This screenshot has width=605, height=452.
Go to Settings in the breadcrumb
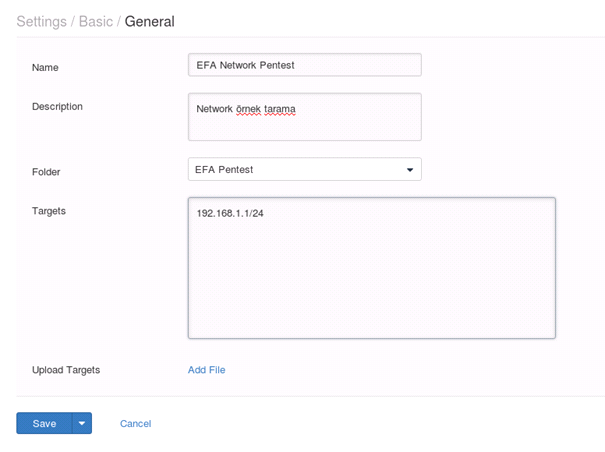(x=42, y=22)
